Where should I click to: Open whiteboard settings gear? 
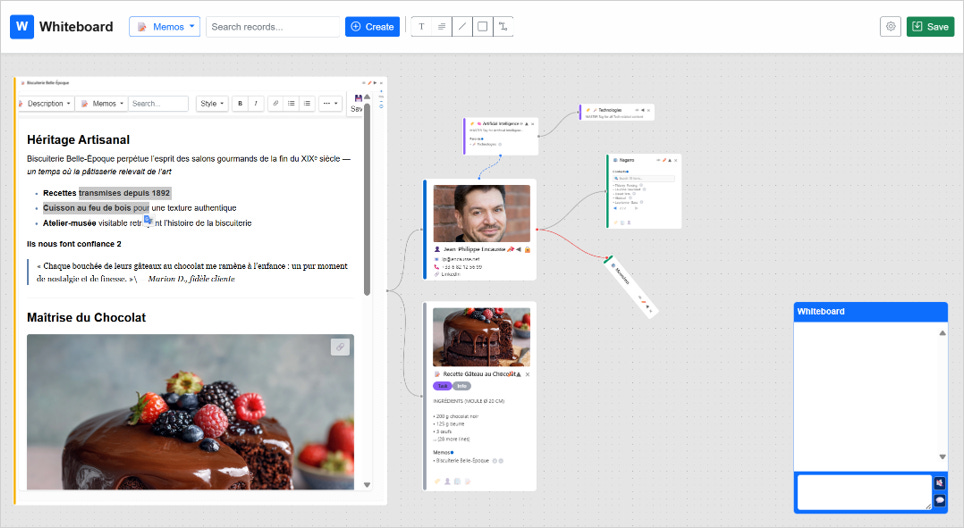pos(890,26)
